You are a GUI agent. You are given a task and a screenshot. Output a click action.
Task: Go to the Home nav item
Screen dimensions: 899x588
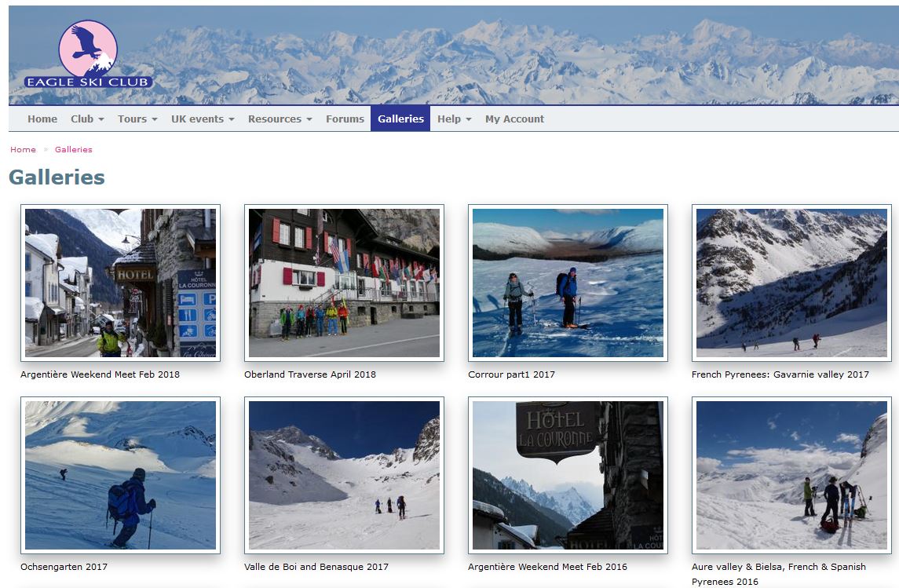pyautogui.click(x=42, y=119)
